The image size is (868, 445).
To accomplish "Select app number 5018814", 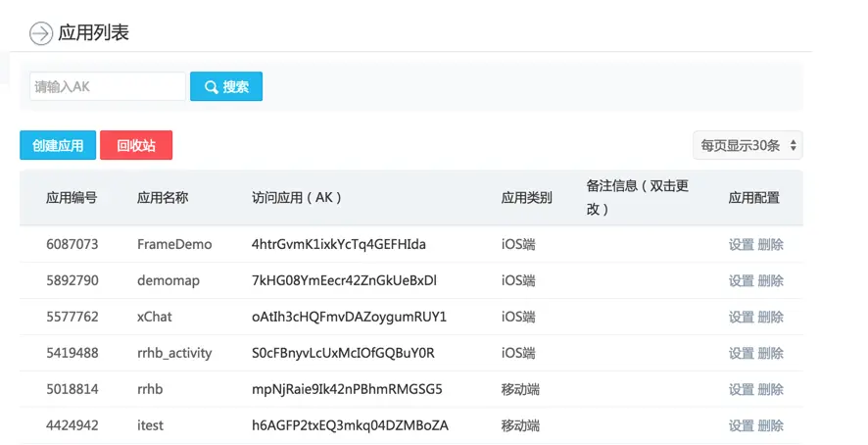I will point(72,389).
